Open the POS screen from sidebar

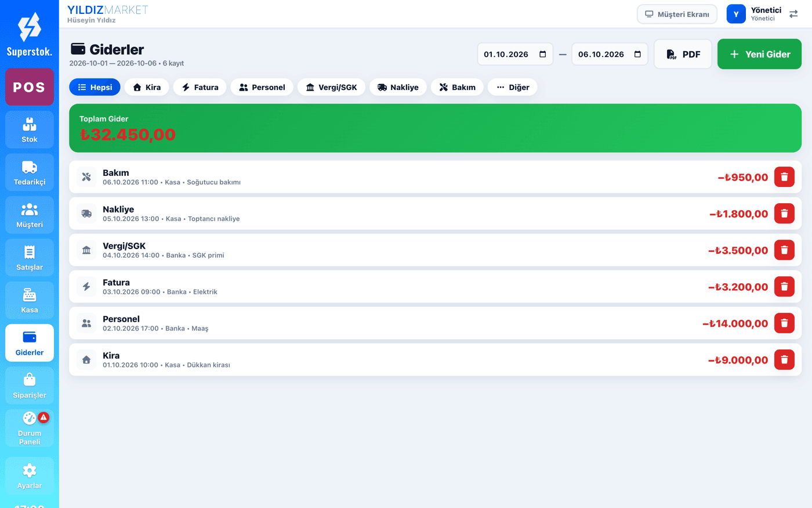coord(30,87)
